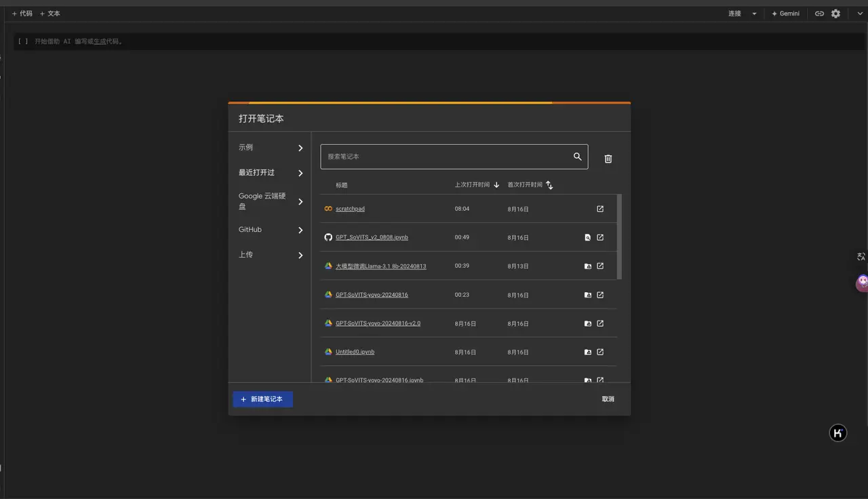Screen dimensions: 868x499
Task: Sort by 上次打开时间 using its down arrow
Action: (x=496, y=185)
